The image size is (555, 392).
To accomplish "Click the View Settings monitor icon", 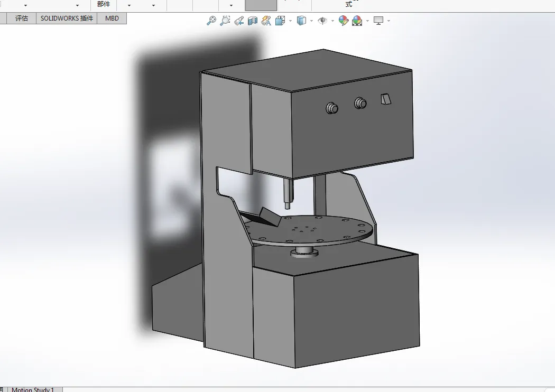I will pyautogui.click(x=378, y=21).
